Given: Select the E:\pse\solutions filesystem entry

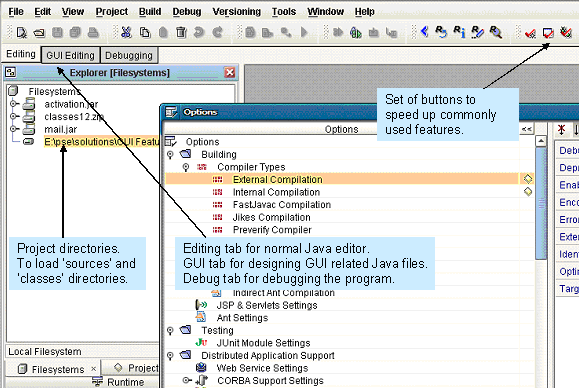Looking at the screenshot, I should pyautogui.click(x=102, y=142).
